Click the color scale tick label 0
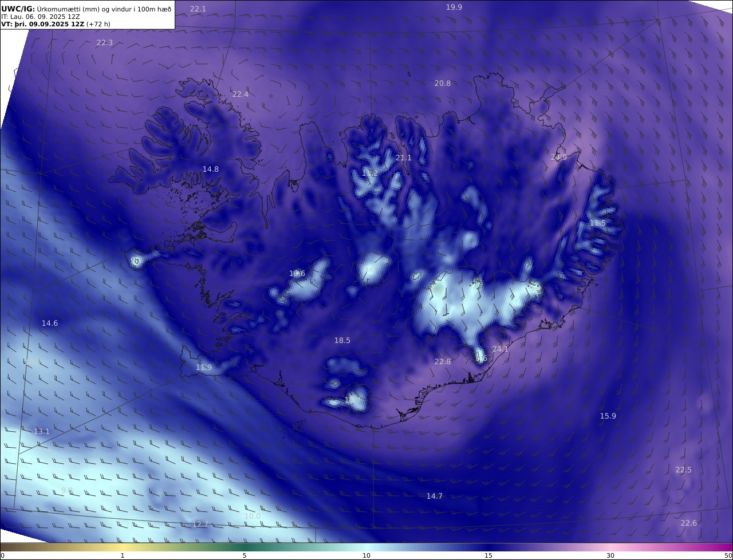Screen dimensions: 733x560 (2, 556)
